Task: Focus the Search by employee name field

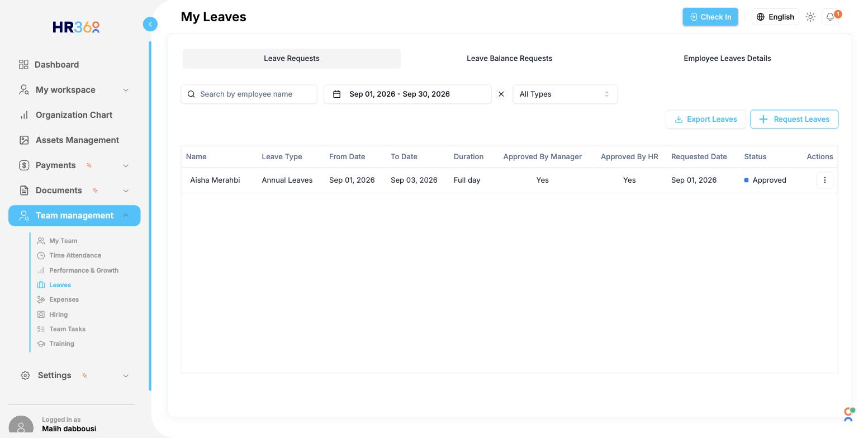Action: (249, 94)
